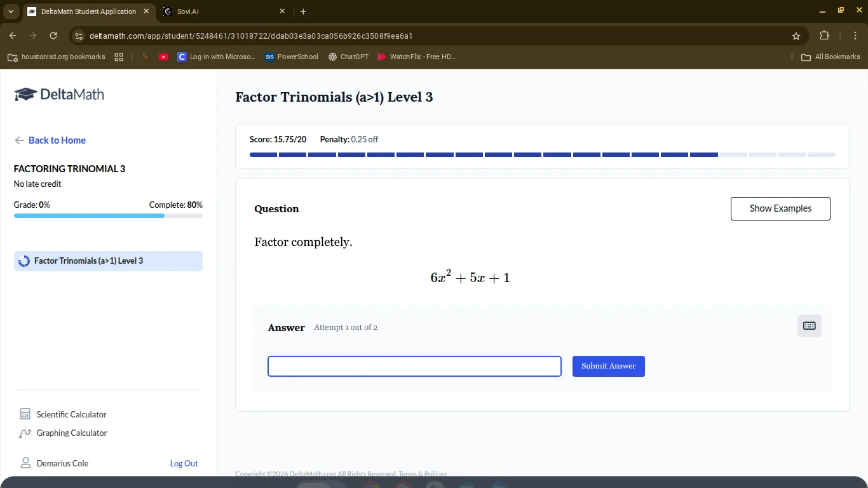Click the Terms & Policies link
The image size is (868, 488).
423,473
